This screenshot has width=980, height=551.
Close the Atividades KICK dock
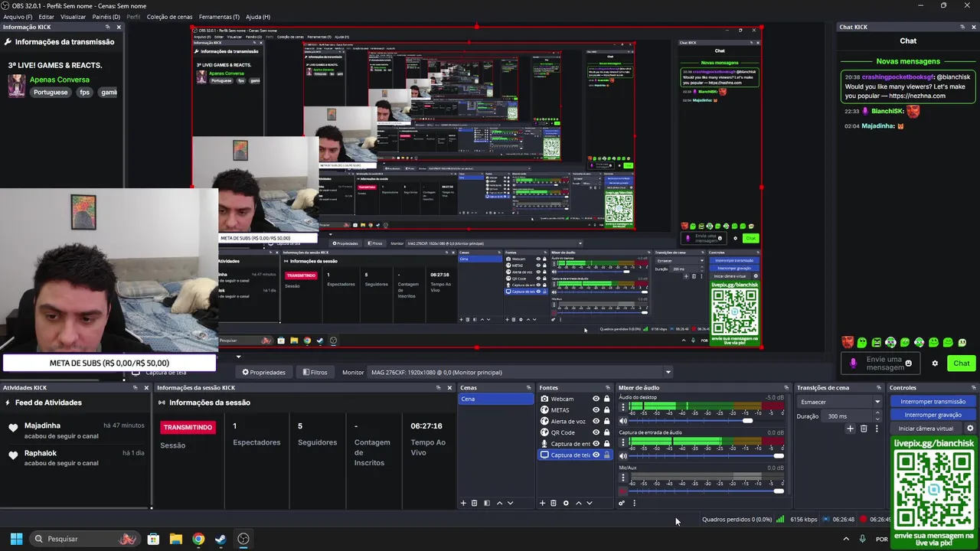(146, 388)
